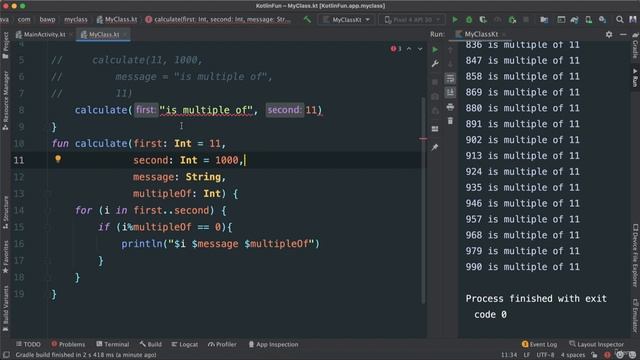The height and width of the screenshot is (360, 640).
Task: Click the MyClass.kt breadcrumb in navigation bar
Action: pyautogui.click(x=117, y=19)
